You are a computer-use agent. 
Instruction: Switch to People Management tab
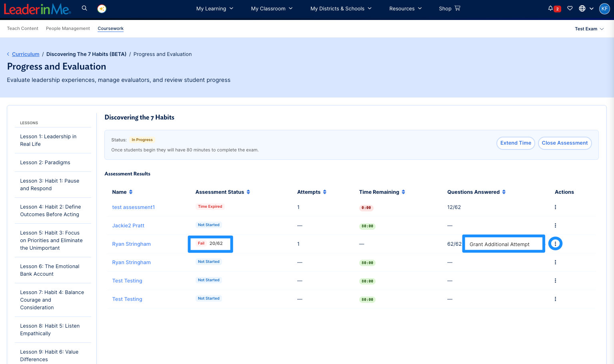[68, 28]
